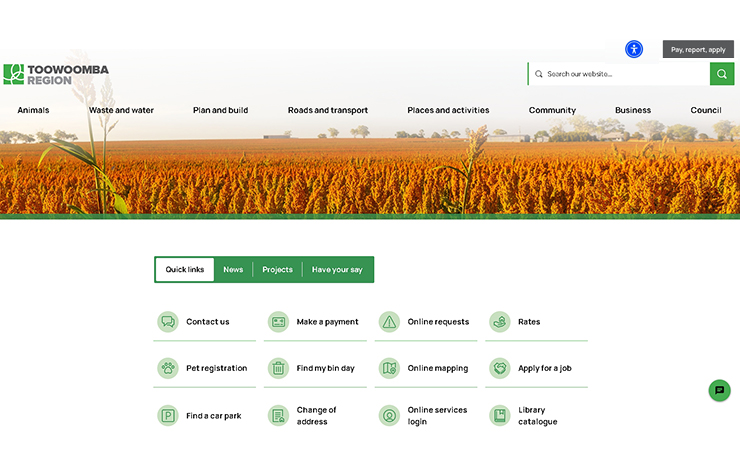This screenshot has height=460, width=740.
Task: Click the Apply for a job handshake icon
Action: coord(500,368)
